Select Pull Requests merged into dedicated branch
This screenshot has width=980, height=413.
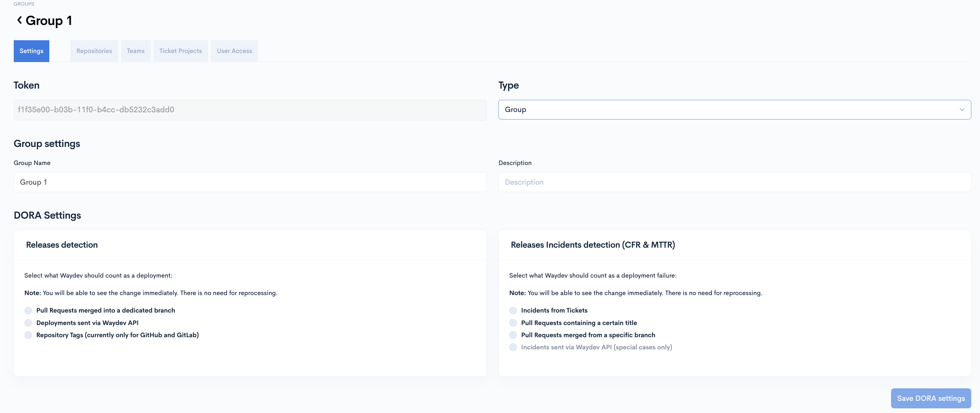28,310
